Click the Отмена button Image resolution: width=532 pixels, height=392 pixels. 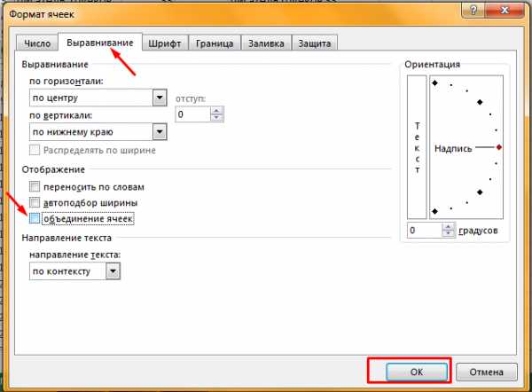click(x=487, y=372)
